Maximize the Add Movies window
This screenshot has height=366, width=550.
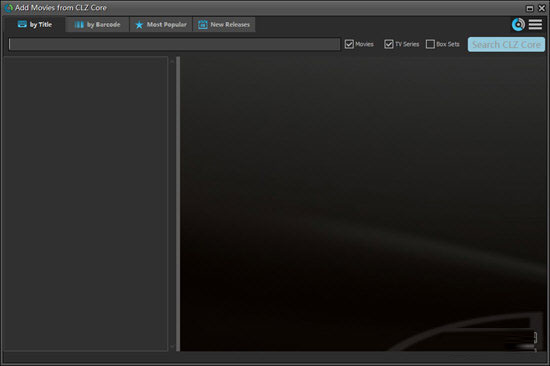pyautogui.click(x=530, y=8)
